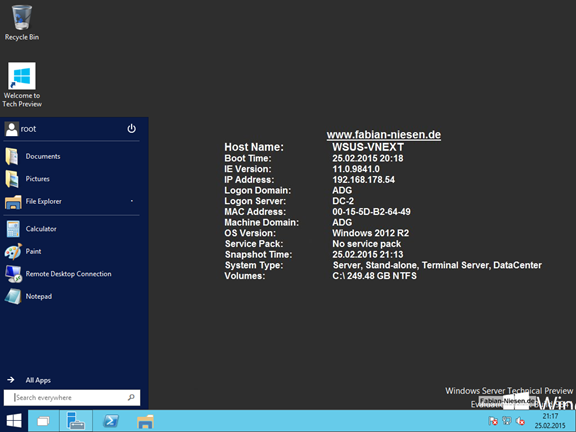Viewport: 576px width, 432px height.
Task: Launch PowerShell from the taskbar
Action: [x=111, y=421]
